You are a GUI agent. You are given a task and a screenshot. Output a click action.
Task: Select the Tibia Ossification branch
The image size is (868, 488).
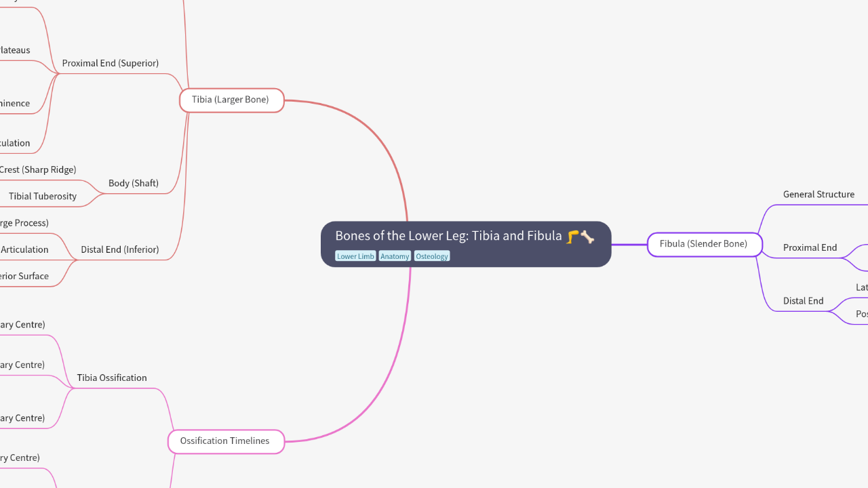tap(112, 378)
